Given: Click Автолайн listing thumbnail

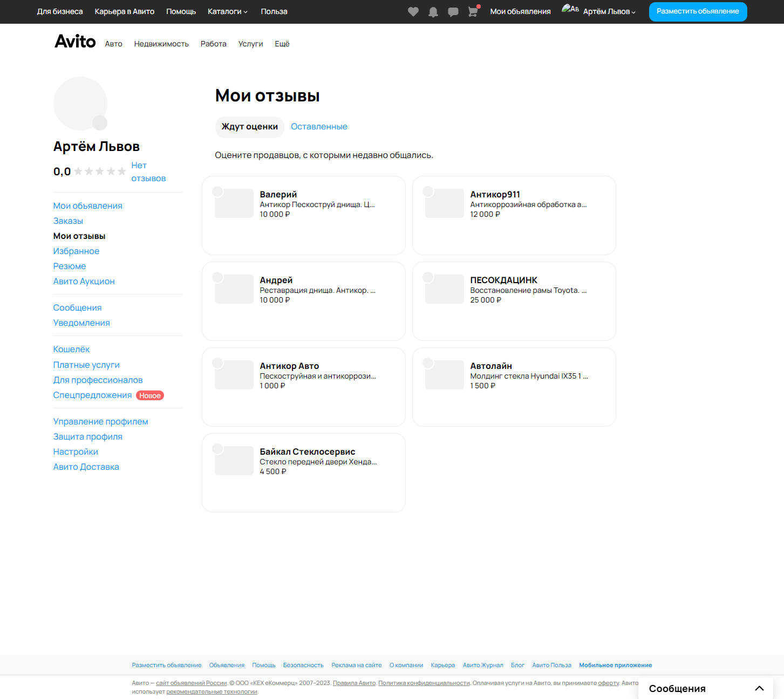Looking at the screenshot, I should [x=445, y=375].
